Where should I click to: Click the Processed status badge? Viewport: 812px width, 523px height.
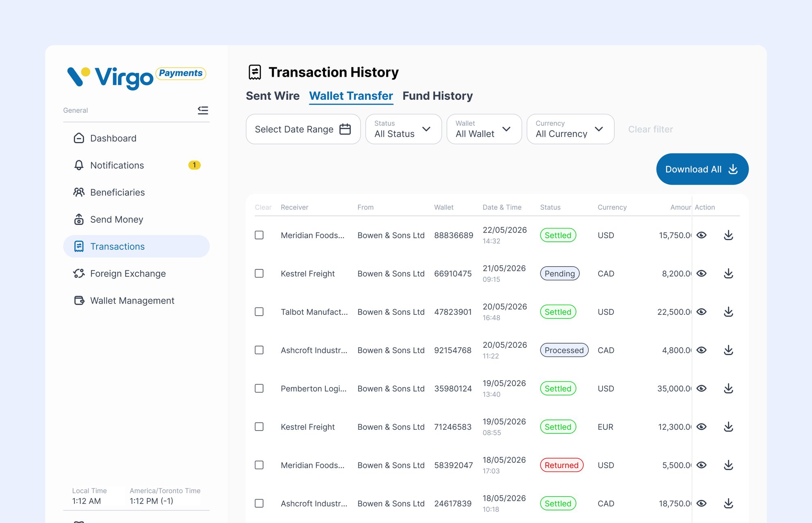click(564, 350)
